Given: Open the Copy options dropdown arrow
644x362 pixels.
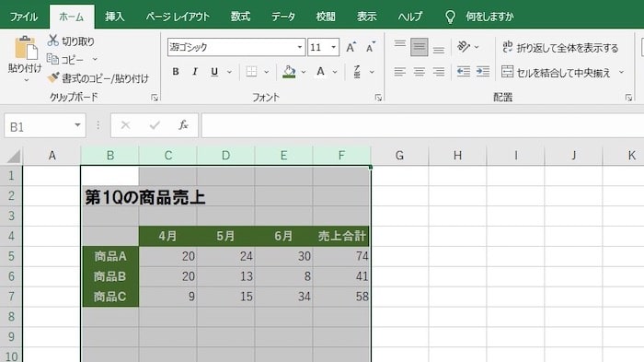Looking at the screenshot, I should 95,59.
